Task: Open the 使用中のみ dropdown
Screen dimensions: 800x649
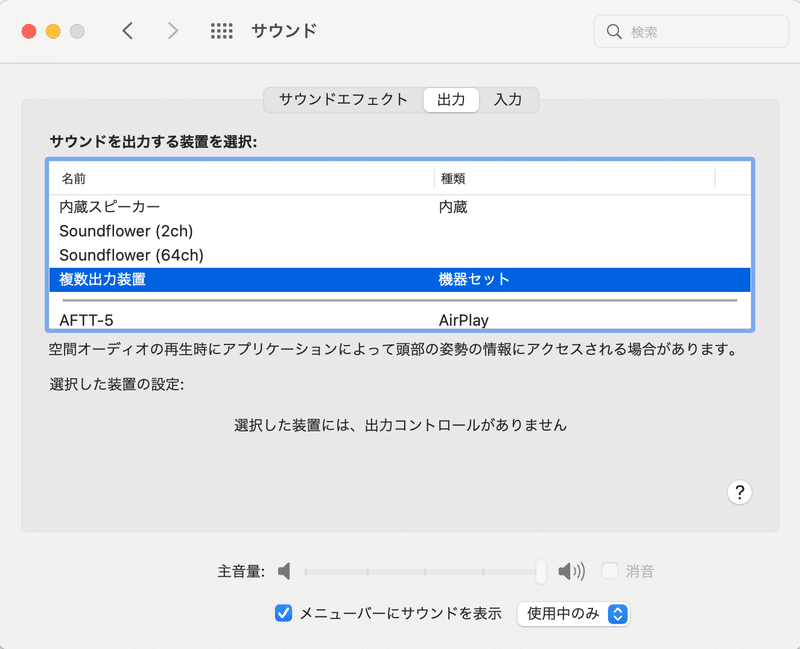Action: (573, 614)
